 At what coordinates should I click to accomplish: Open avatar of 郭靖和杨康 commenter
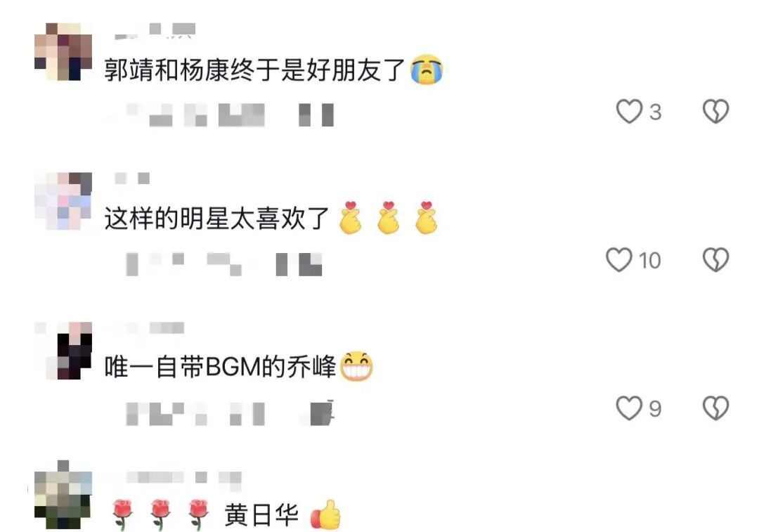pyautogui.click(x=63, y=51)
